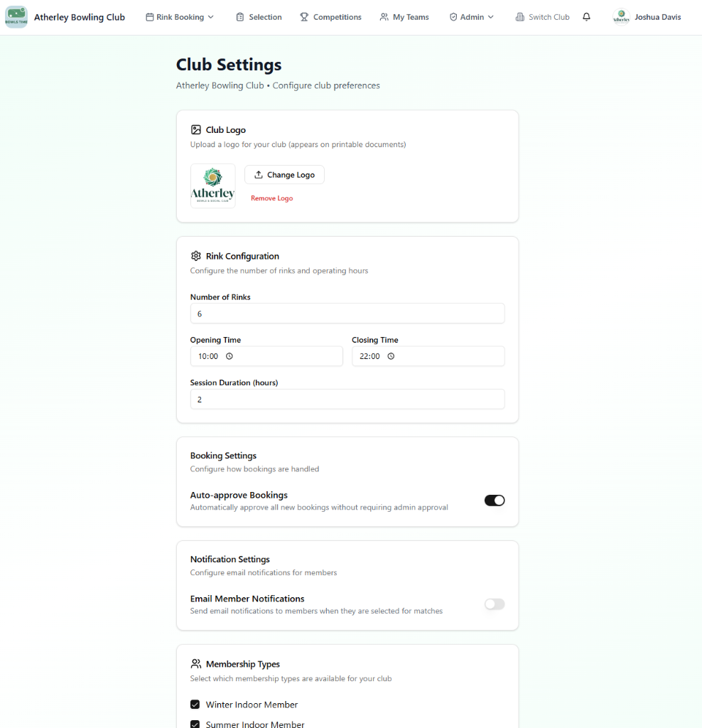Go to the Competitions page
This screenshot has width=702, height=728.
pos(330,17)
